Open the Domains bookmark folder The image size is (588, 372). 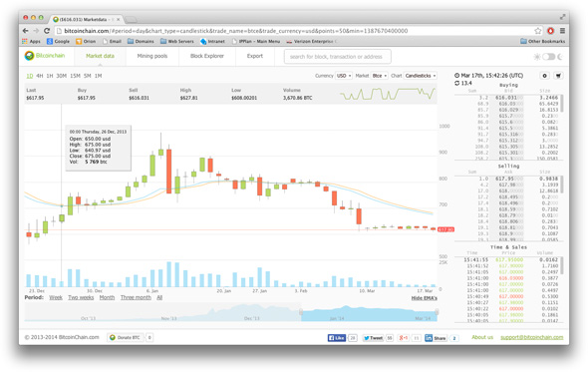(141, 41)
